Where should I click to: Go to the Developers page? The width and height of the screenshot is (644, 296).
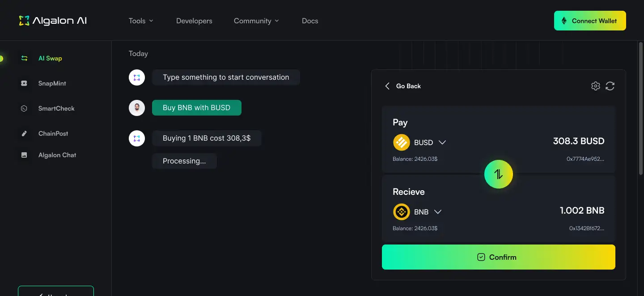pos(194,21)
